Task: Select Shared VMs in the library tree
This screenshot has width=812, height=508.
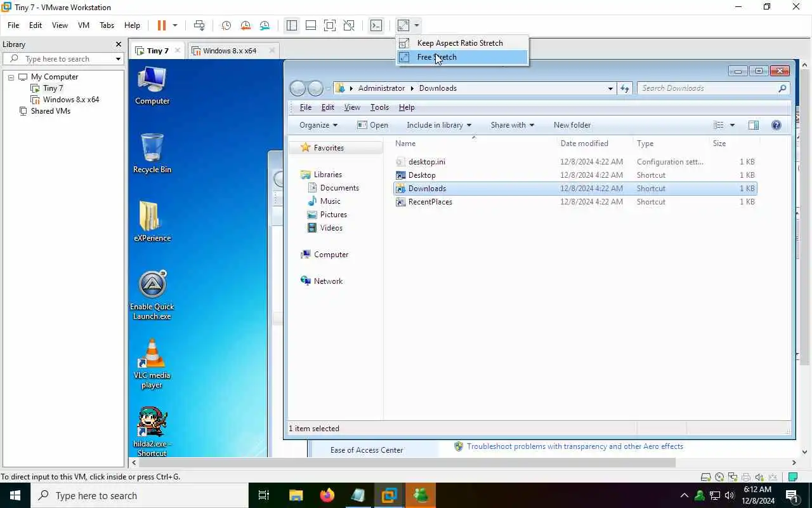Action: 51,111
